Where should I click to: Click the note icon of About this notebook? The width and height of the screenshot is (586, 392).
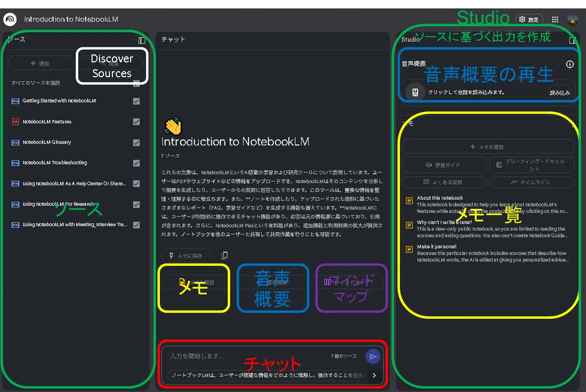[x=409, y=201]
